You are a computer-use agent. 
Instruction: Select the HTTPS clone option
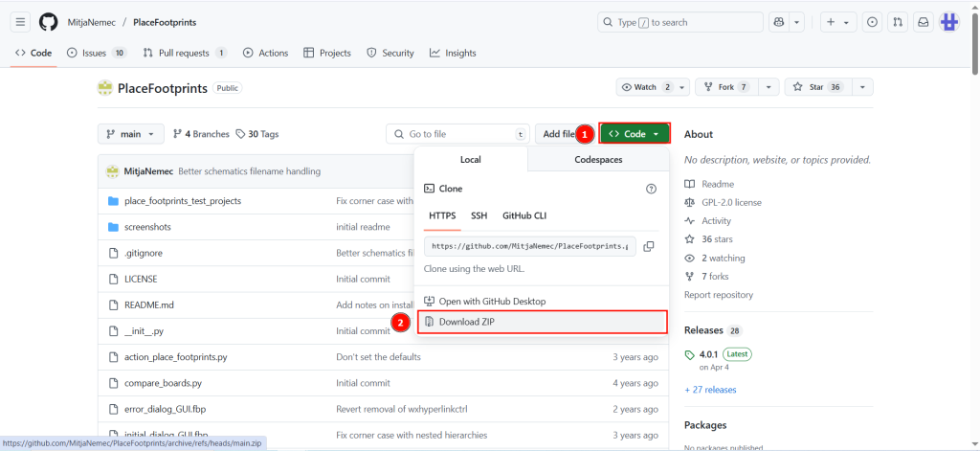click(442, 215)
